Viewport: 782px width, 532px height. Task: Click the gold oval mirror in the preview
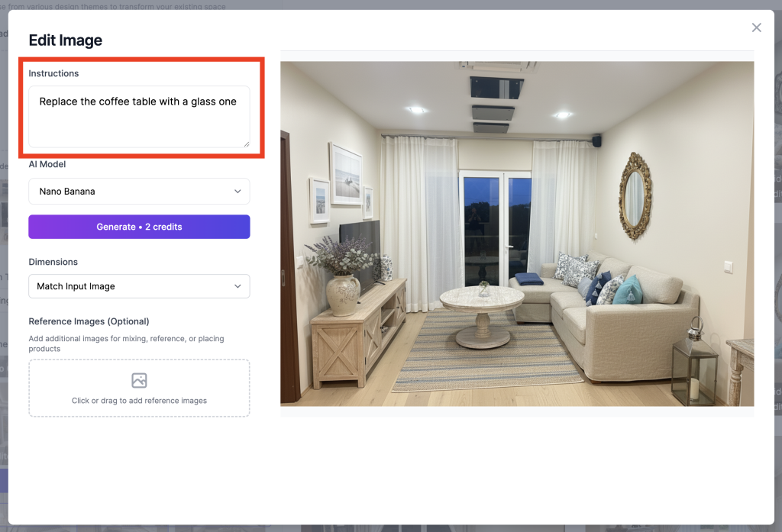point(635,196)
